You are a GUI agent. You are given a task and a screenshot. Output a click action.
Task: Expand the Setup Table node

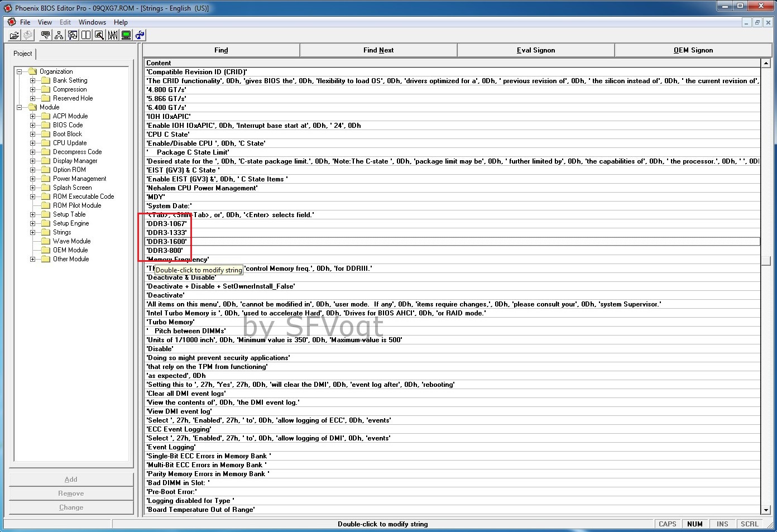[33, 214]
